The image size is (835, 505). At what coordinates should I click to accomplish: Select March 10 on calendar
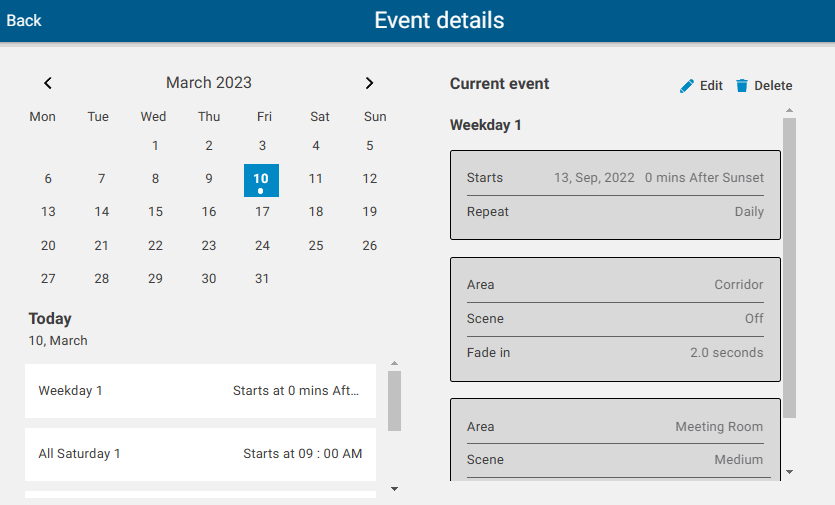[x=261, y=180]
